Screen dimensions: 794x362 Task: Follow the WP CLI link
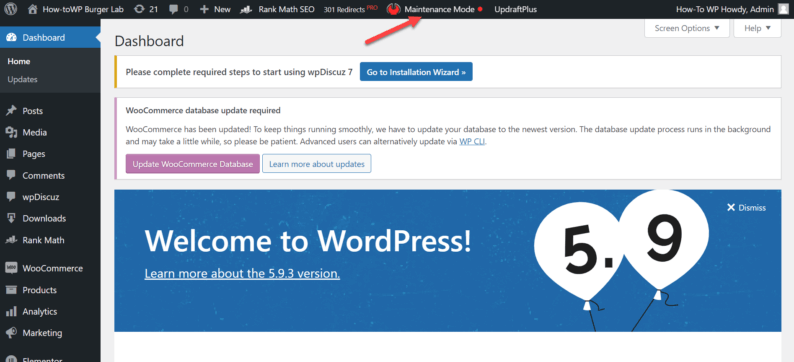[472, 142]
